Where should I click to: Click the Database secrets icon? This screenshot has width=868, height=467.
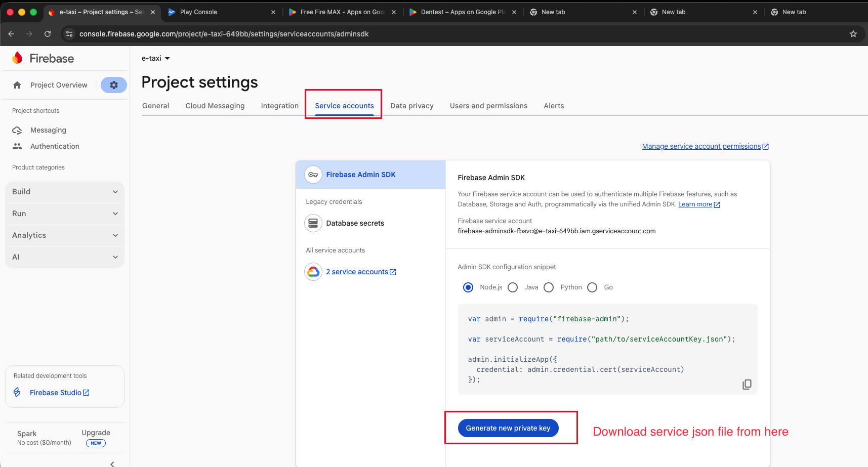point(313,223)
